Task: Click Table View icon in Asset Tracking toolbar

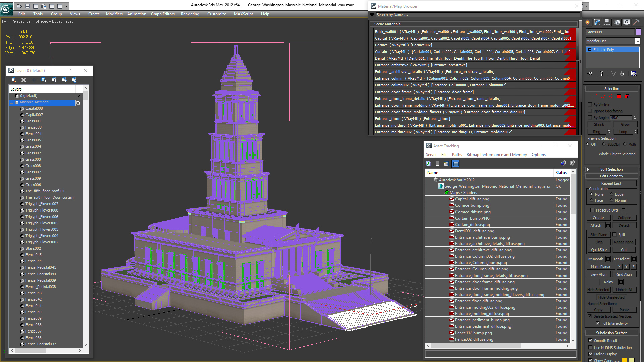Action: (x=455, y=164)
